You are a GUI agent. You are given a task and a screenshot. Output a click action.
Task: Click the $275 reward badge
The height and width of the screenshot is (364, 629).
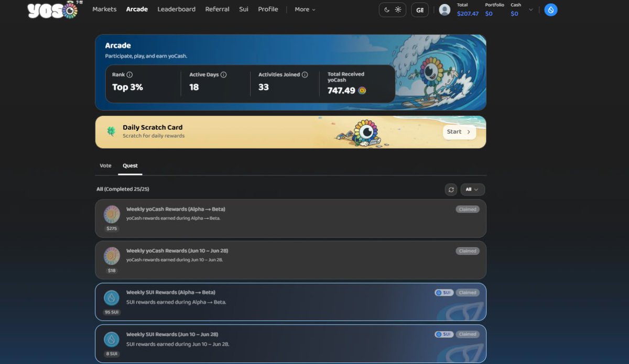(112, 229)
